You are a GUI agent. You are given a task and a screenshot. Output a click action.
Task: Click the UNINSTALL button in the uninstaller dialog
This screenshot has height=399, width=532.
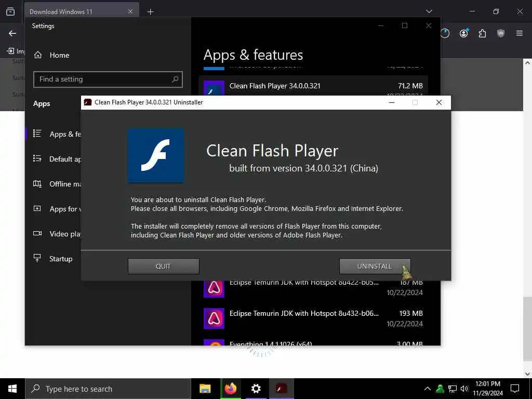[375, 267]
